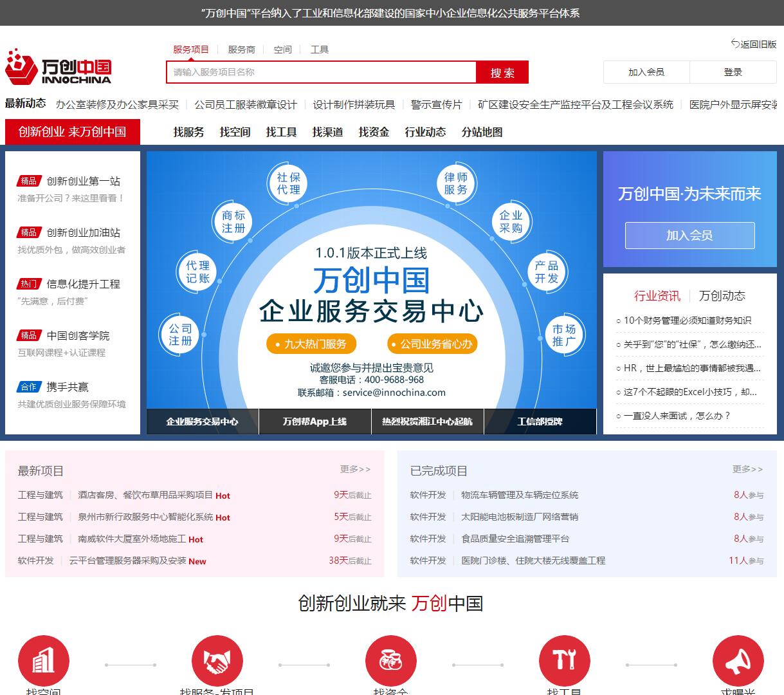Open project 云平台管理服务器采购及安装
This screenshot has height=695, width=784.
point(128,561)
